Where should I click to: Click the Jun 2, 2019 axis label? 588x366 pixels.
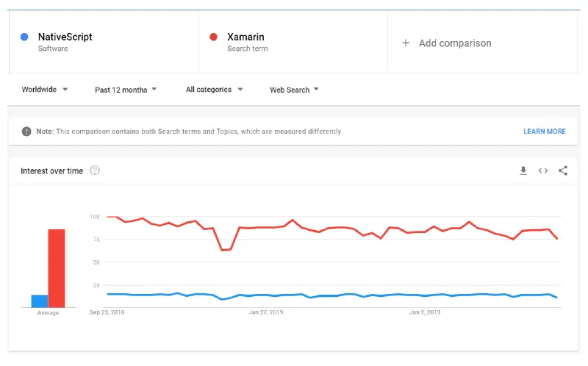click(424, 312)
